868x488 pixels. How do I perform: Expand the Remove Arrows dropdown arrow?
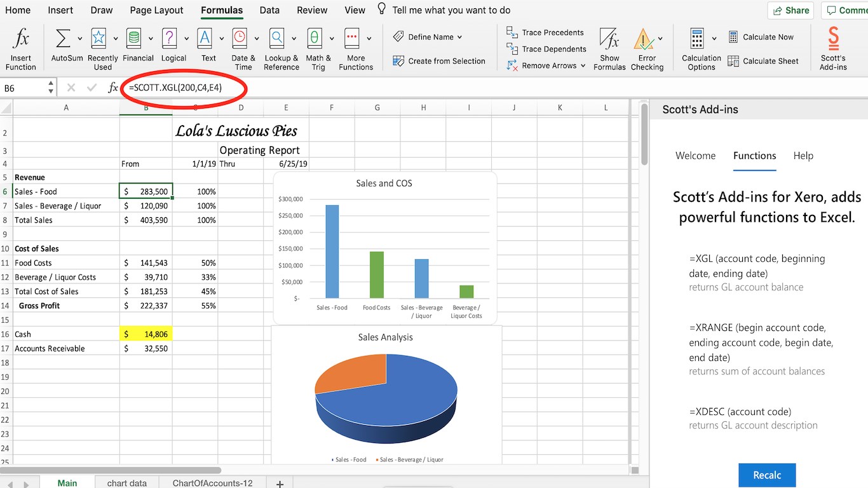[x=583, y=65]
